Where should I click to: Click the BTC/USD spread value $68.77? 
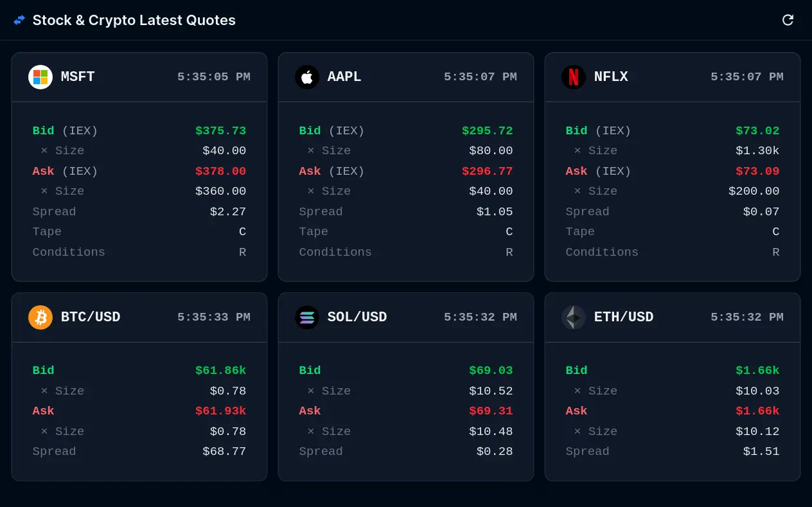point(224,452)
